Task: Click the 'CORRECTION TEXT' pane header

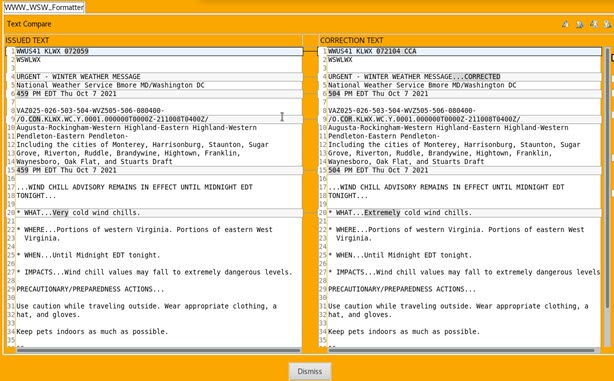Action: pyautogui.click(x=352, y=40)
